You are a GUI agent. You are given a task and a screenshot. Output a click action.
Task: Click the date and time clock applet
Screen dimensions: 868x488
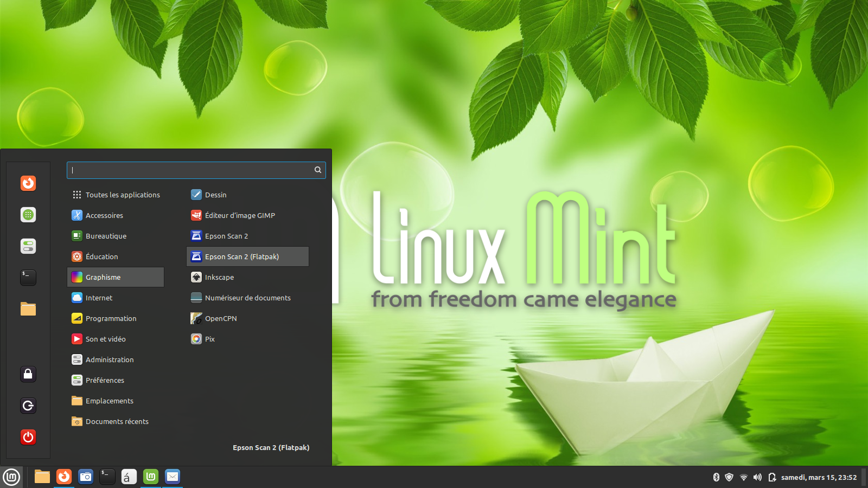[819, 477]
